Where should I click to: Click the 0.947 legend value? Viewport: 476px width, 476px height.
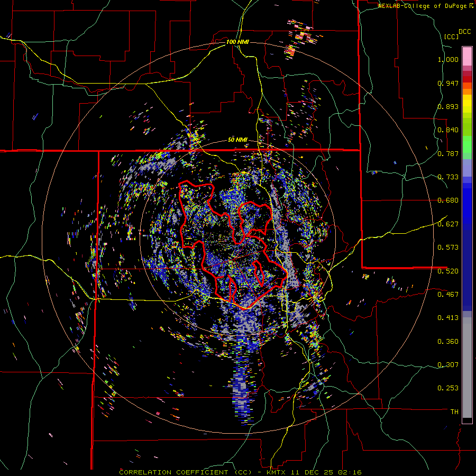[x=448, y=83]
